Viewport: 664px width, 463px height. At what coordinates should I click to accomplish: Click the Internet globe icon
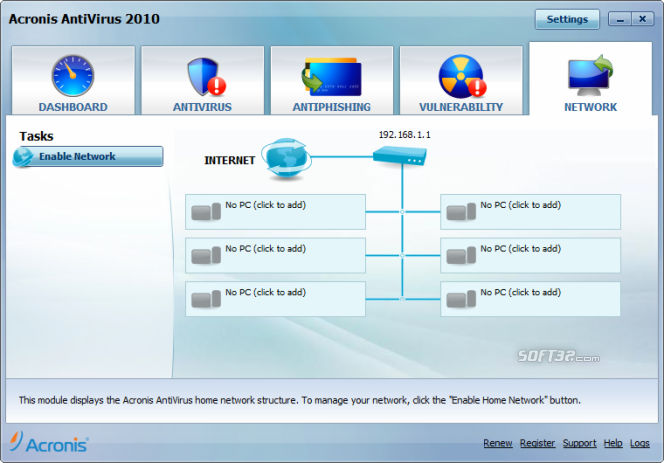[286, 158]
